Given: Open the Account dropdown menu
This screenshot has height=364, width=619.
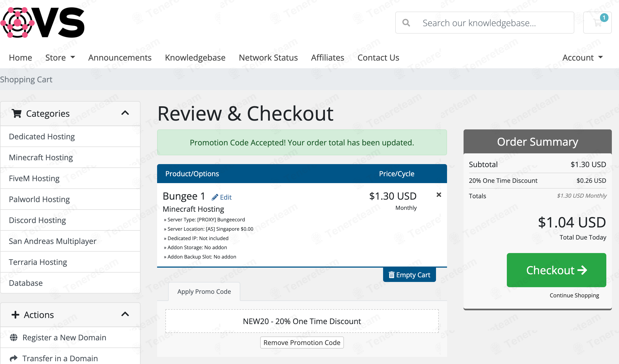Looking at the screenshot, I should point(583,58).
